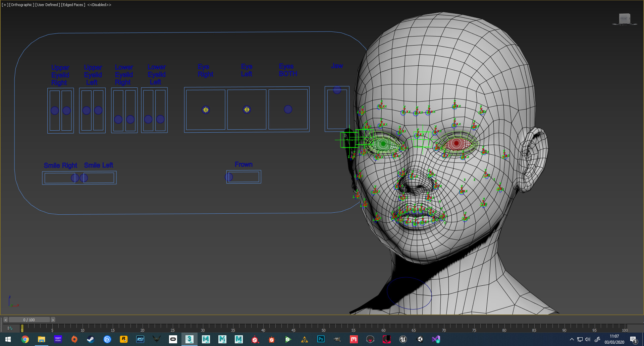
Task: Open Google Chrome from the taskbar
Action: click(x=25, y=339)
